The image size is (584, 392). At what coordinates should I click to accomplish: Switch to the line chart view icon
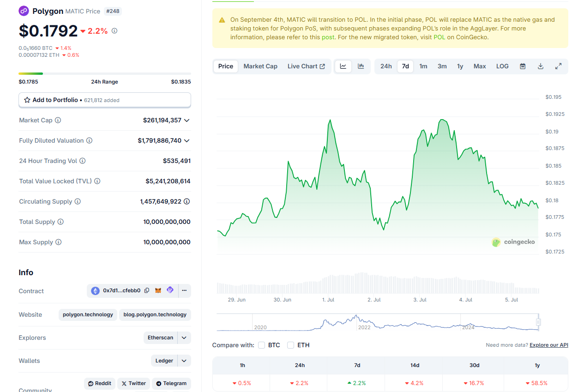[343, 66]
